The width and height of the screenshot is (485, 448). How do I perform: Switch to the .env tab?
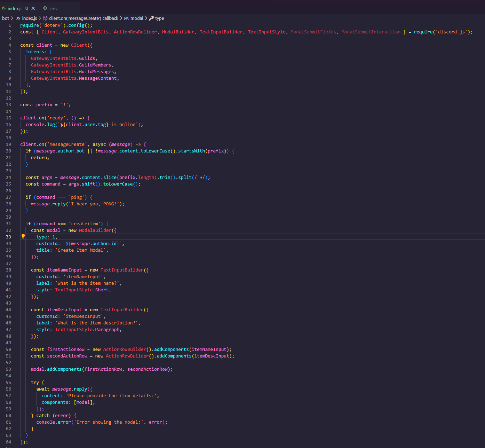click(x=53, y=8)
